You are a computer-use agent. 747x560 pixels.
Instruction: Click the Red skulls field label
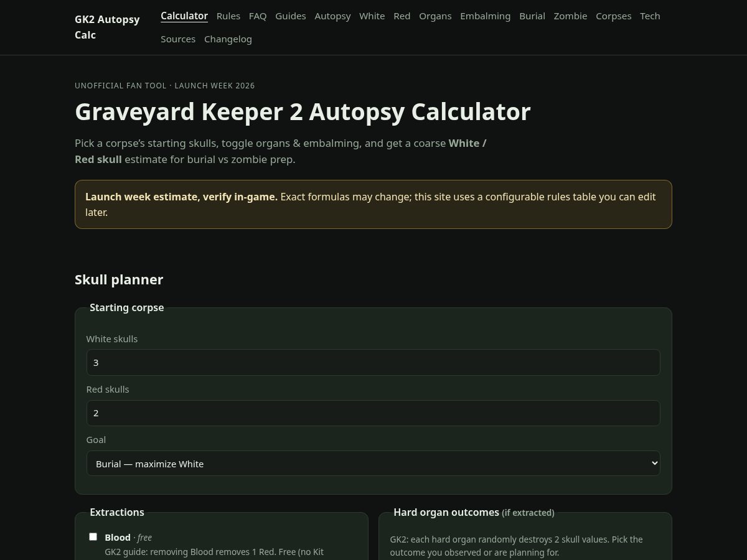[108, 390]
